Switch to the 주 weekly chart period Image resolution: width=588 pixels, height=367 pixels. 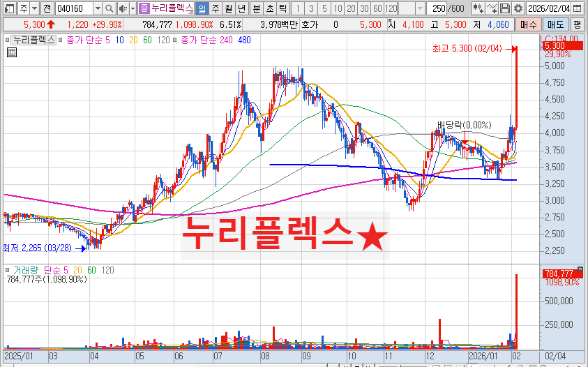(x=216, y=8)
